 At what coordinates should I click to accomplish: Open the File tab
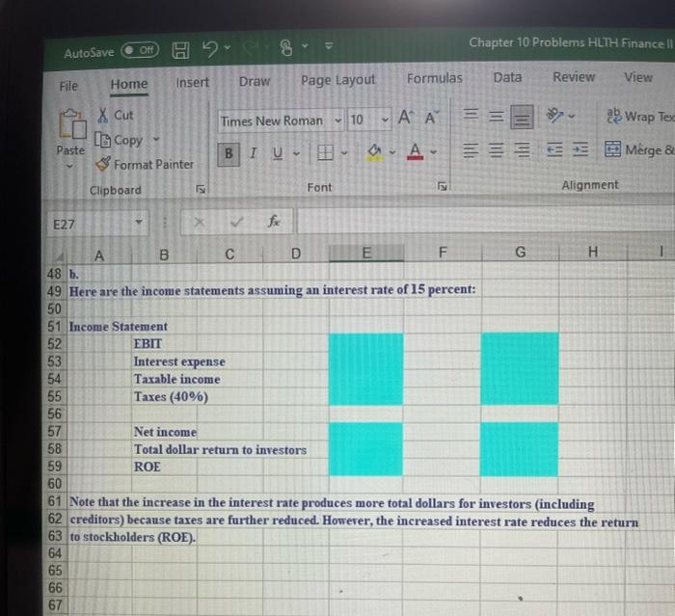(68, 86)
